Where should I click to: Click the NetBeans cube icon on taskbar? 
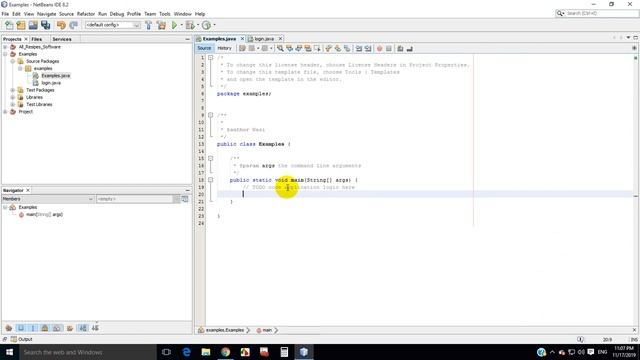pyautogui.click(x=304, y=352)
